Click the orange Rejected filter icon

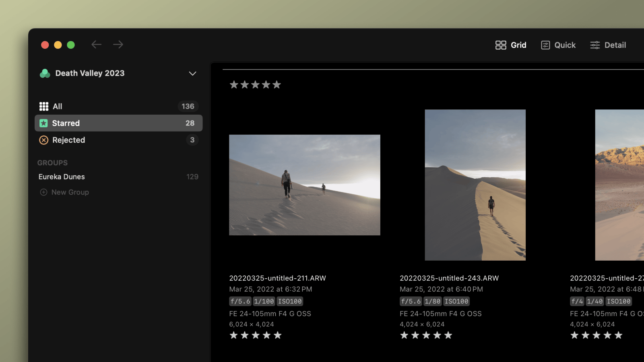(43, 140)
